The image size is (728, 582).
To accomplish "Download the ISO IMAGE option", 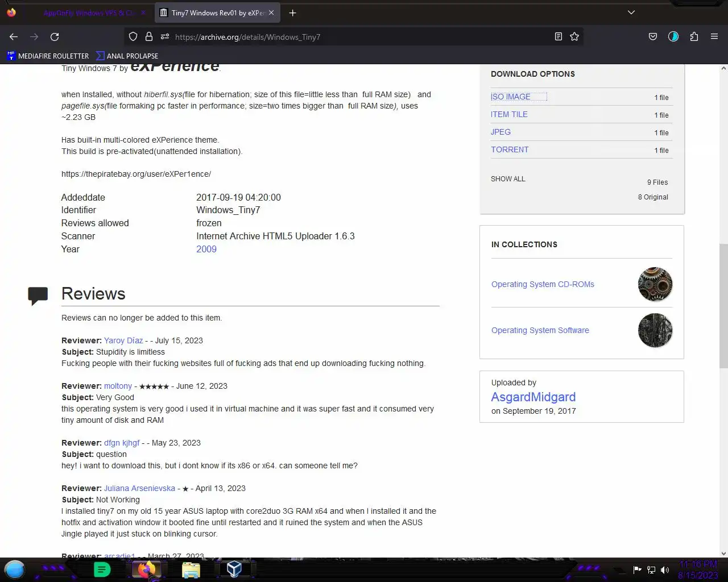I will tap(511, 97).
